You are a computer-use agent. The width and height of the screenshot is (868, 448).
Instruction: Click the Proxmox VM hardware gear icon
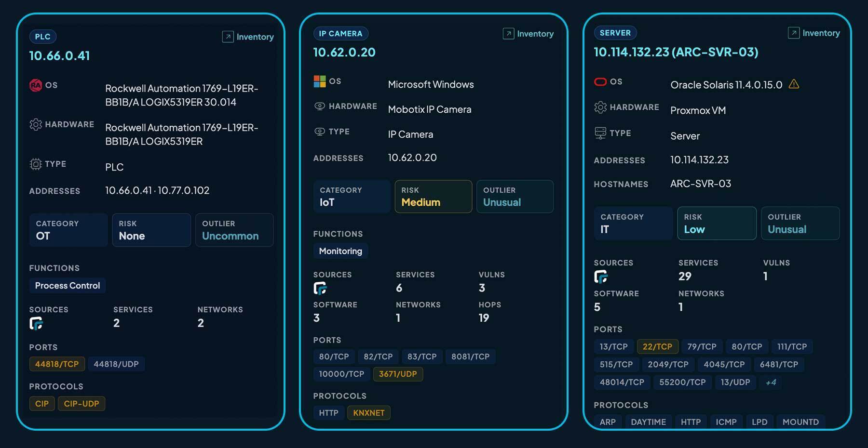click(x=600, y=107)
